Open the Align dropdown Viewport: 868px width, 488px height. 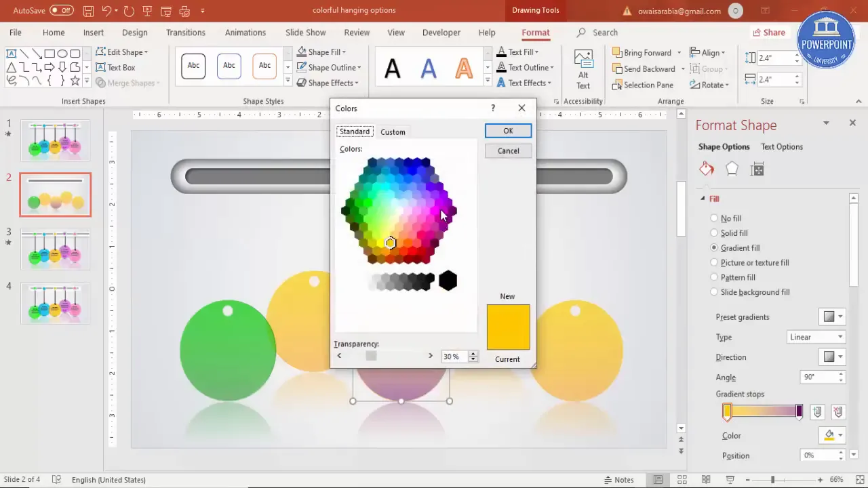[x=707, y=53]
